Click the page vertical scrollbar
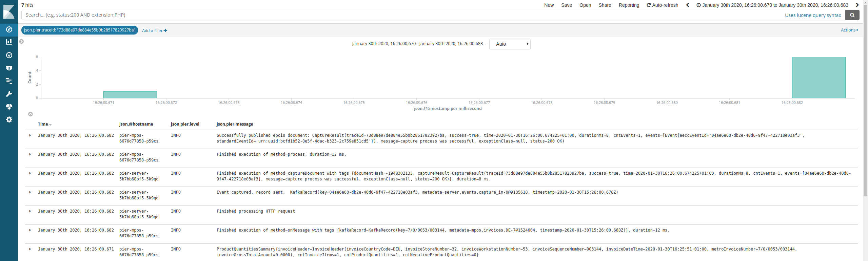868x261 pixels. 865,102
